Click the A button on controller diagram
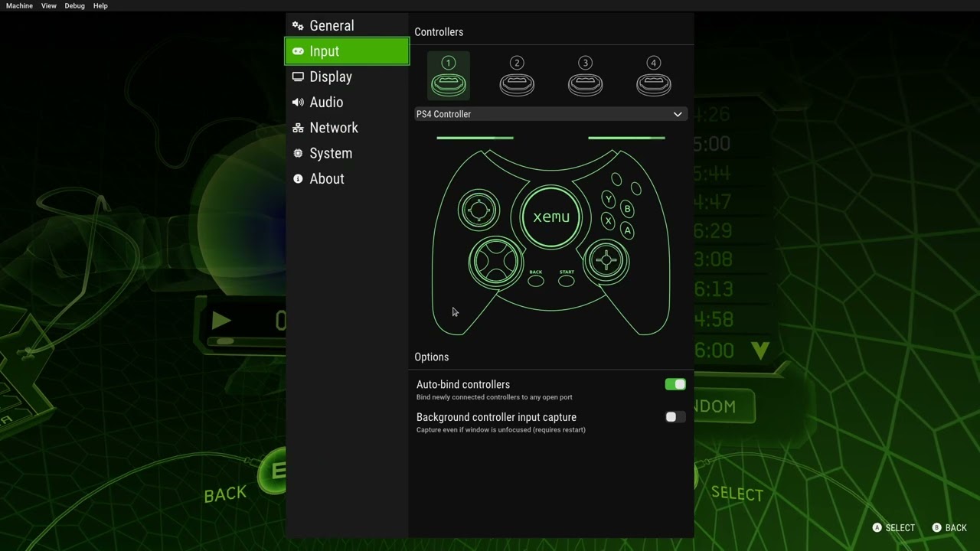The image size is (980, 551). coord(627,230)
